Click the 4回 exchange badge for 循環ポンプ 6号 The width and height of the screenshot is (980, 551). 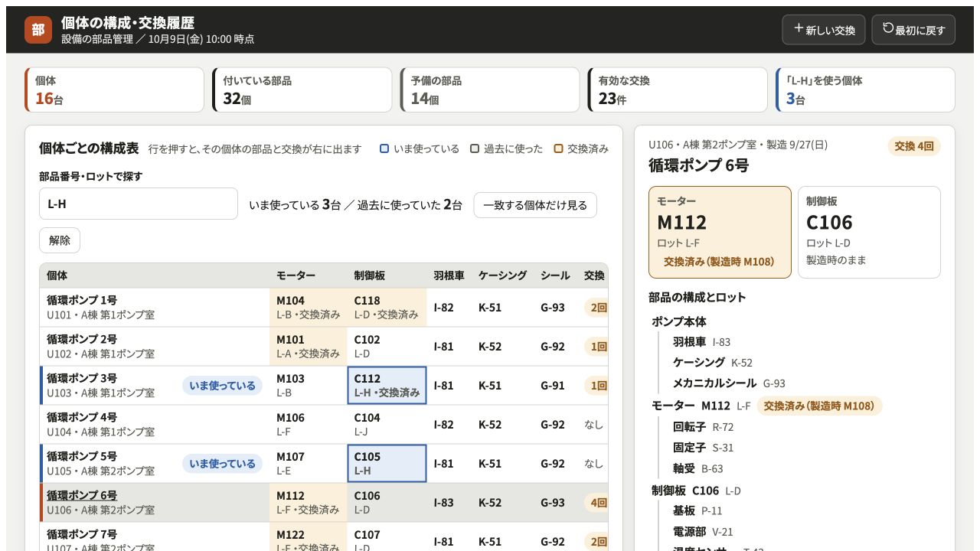click(597, 503)
